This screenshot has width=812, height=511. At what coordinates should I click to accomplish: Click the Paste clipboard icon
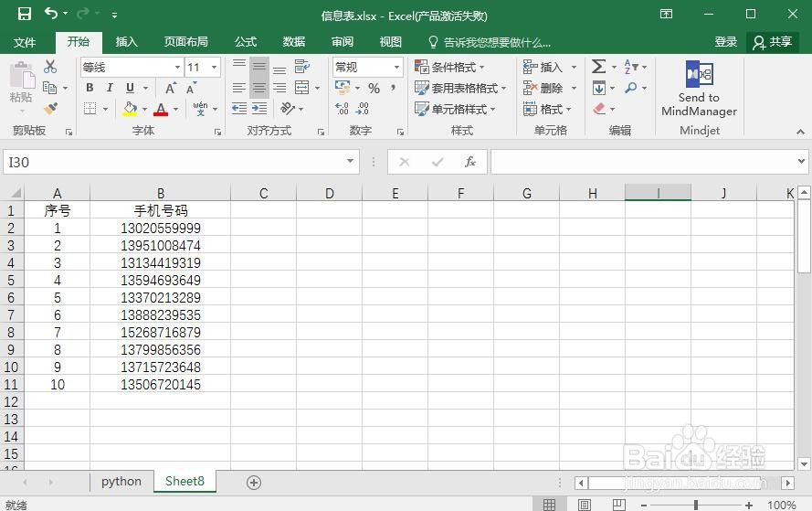pyautogui.click(x=22, y=76)
